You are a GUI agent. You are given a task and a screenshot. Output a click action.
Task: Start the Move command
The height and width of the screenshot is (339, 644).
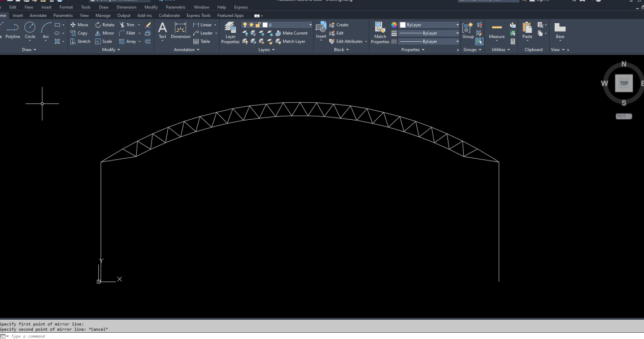[x=79, y=25]
